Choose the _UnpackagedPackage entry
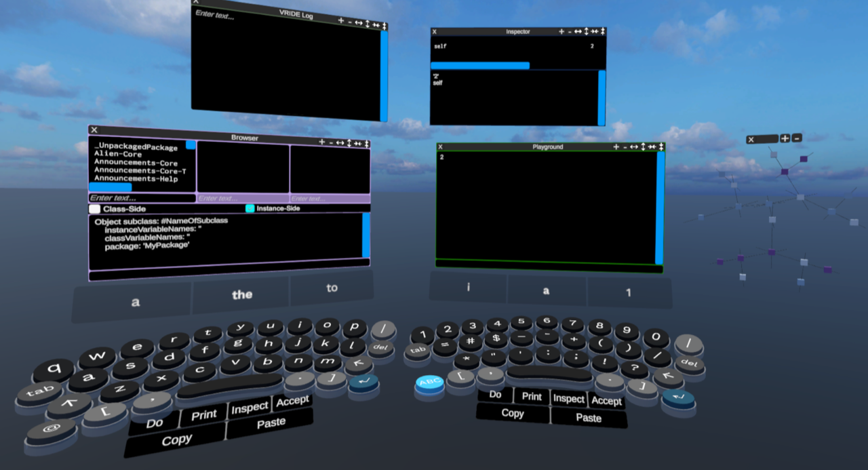Image resolution: width=868 pixels, height=470 pixels. tap(136, 147)
